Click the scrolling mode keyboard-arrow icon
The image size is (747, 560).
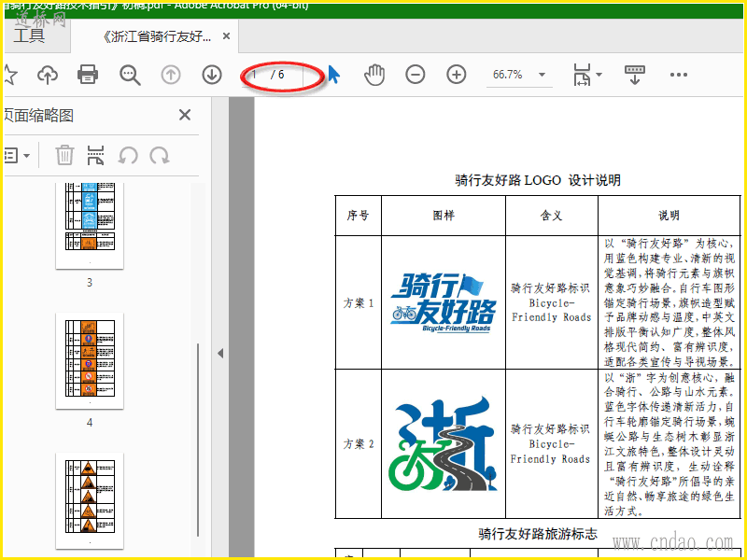coord(635,75)
